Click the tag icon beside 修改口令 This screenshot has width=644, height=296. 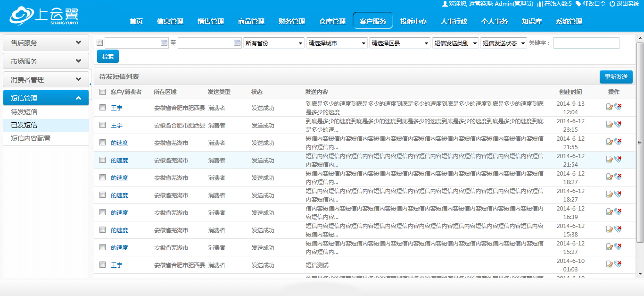pos(578,4)
